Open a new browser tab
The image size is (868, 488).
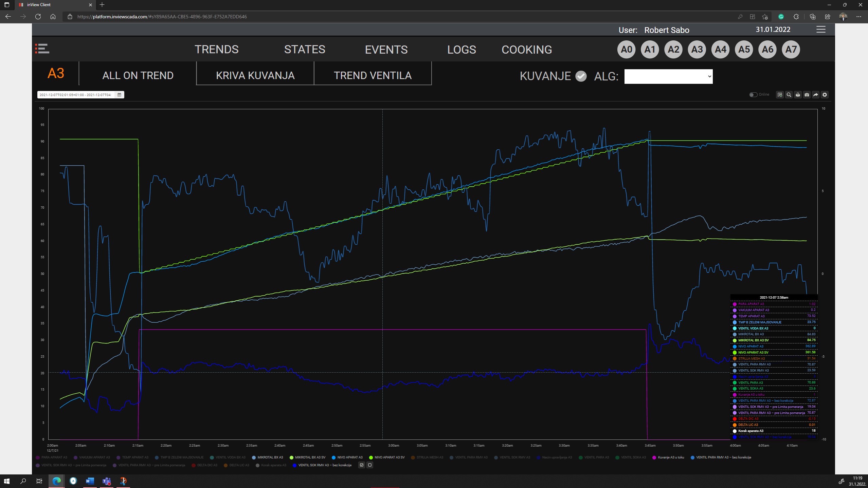click(x=102, y=5)
